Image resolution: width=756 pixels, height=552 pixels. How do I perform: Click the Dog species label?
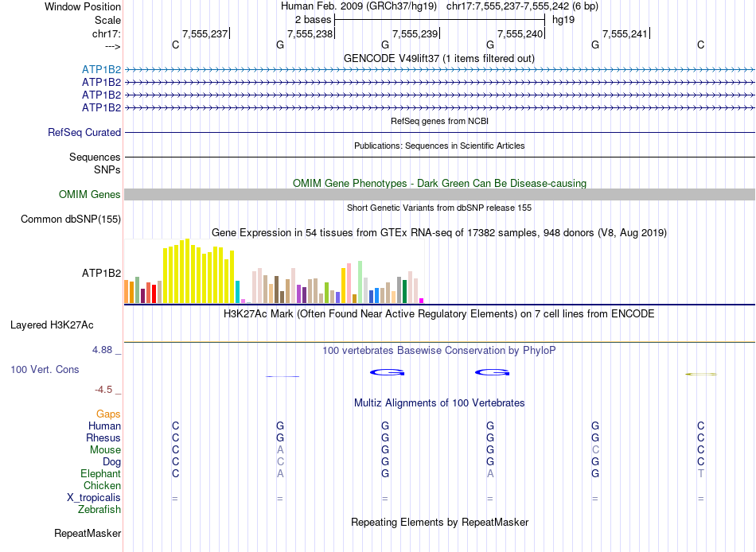click(111, 462)
